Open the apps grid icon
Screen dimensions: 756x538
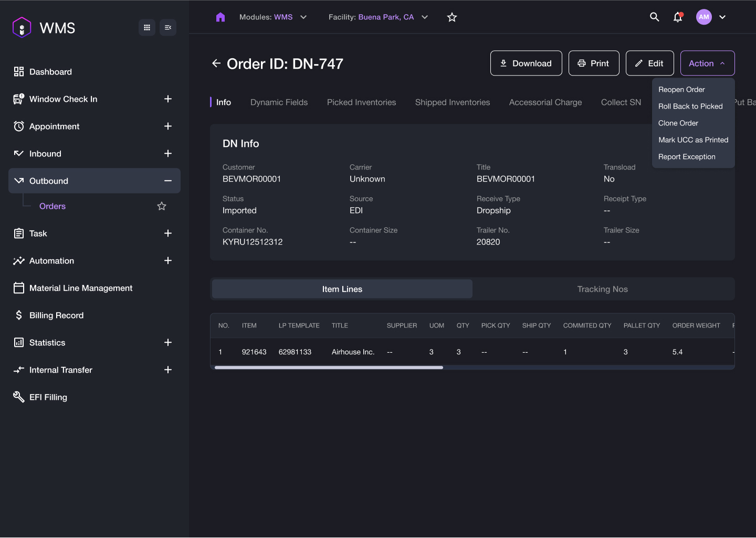[x=147, y=27]
